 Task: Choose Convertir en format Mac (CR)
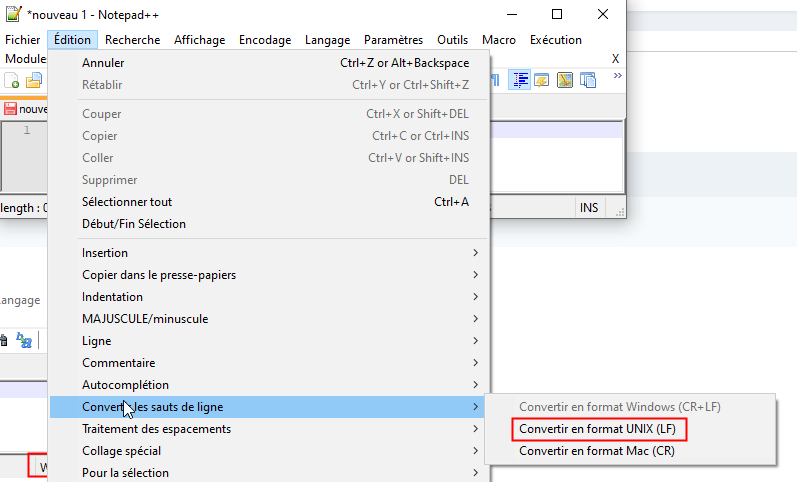[x=630, y=451]
